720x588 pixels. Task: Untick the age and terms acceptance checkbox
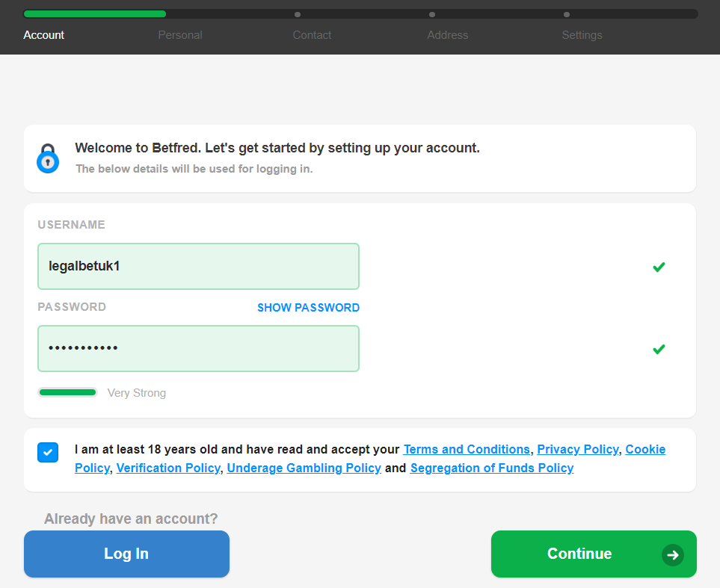pyautogui.click(x=48, y=453)
